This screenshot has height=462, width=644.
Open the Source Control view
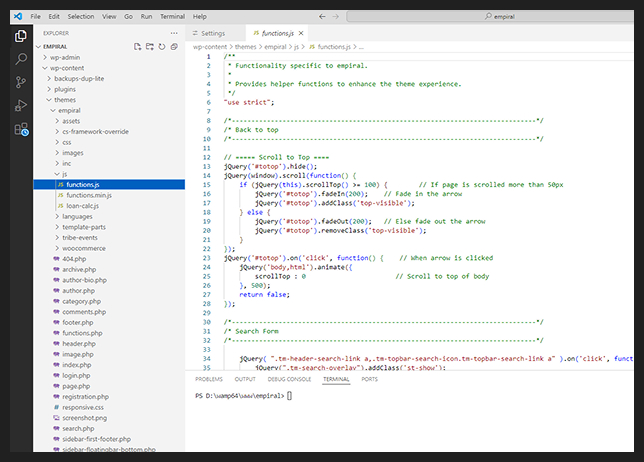coord(21,82)
